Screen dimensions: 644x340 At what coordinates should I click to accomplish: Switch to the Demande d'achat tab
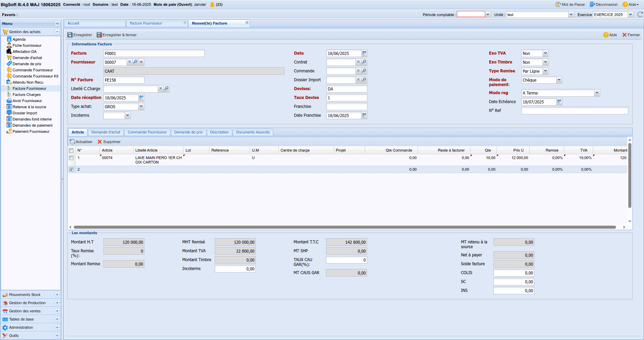click(106, 132)
